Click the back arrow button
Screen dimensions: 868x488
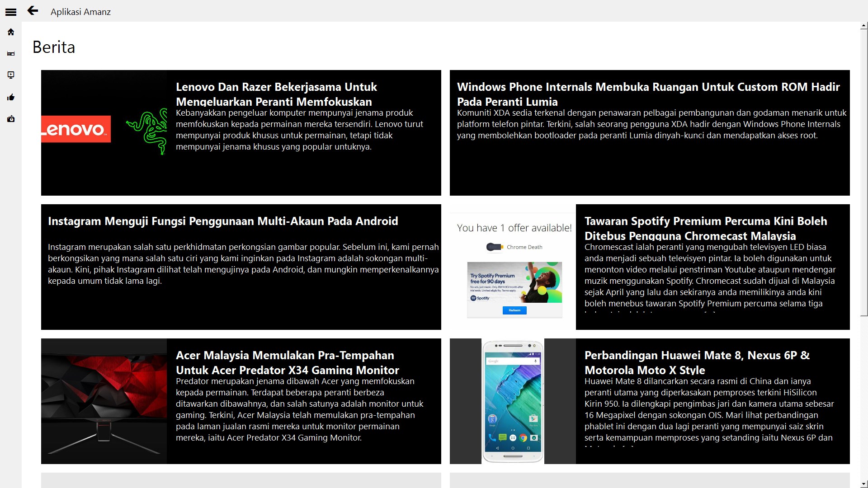(x=33, y=11)
